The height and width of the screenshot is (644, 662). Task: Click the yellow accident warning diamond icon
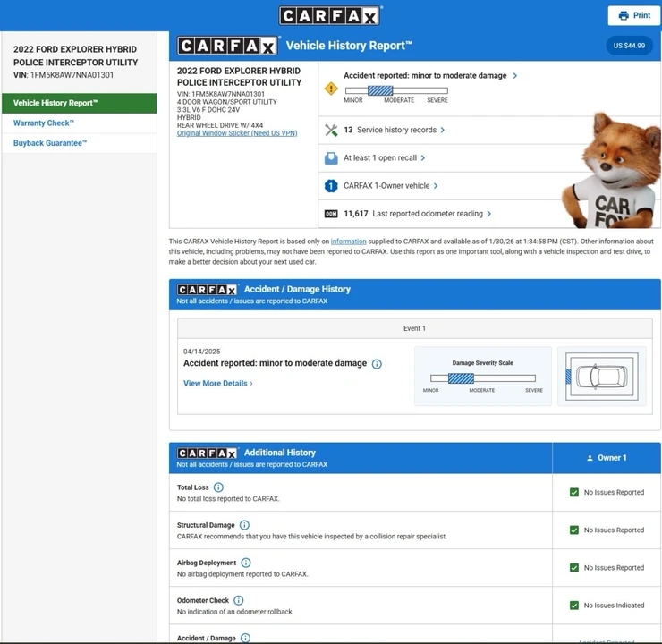point(331,89)
